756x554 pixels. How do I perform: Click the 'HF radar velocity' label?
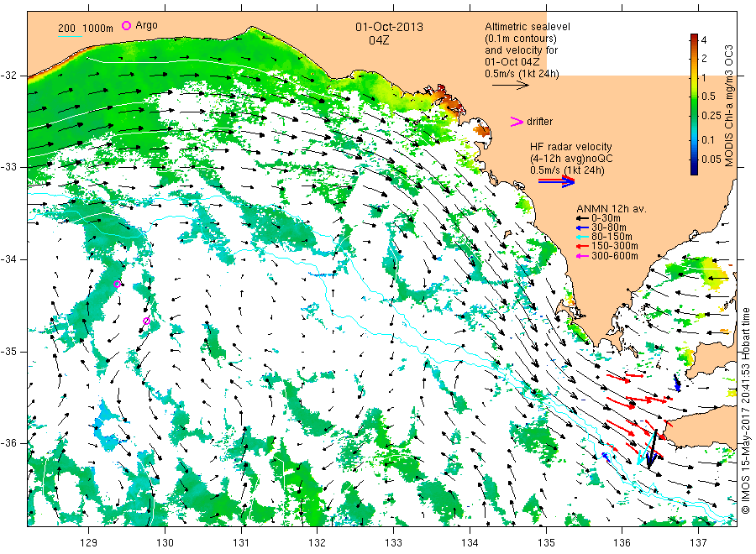[571, 146]
